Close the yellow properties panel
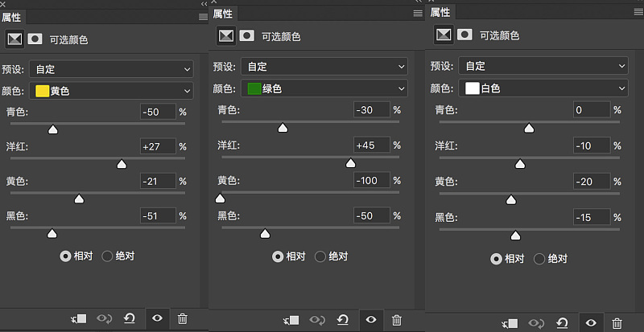Viewport: 644px width, 332px height. point(3,4)
